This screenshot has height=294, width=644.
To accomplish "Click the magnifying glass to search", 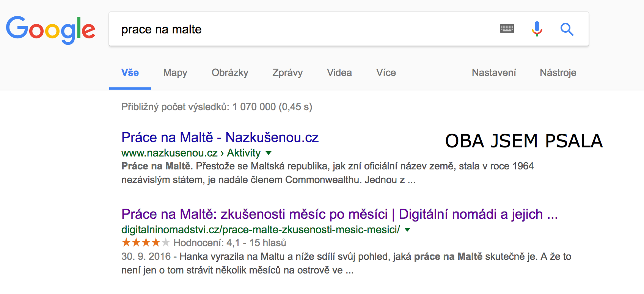I will pos(567,29).
